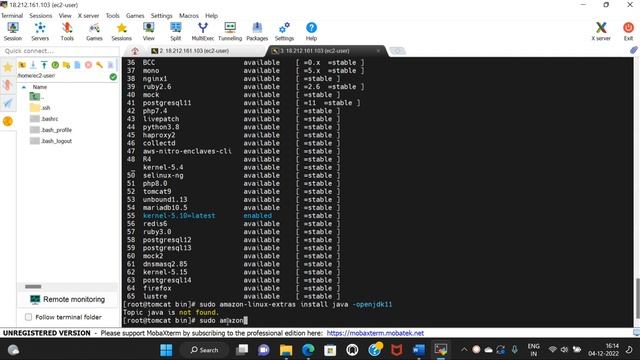Click the paperclip icon at the top right

(633, 50)
